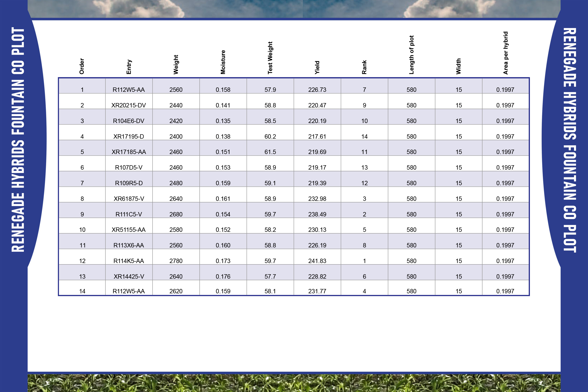Click yield value 238.49
The height and width of the screenshot is (392, 588).
(317, 214)
